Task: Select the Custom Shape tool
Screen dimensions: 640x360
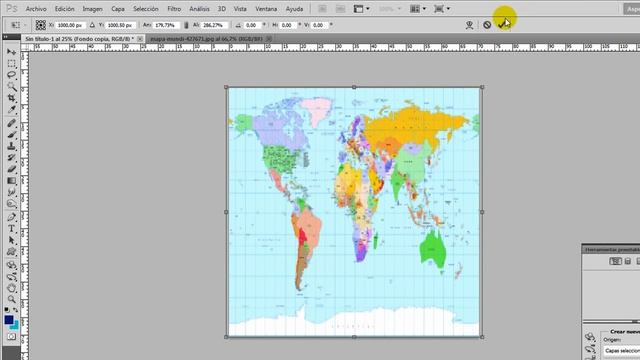Action: coord(11,252)
